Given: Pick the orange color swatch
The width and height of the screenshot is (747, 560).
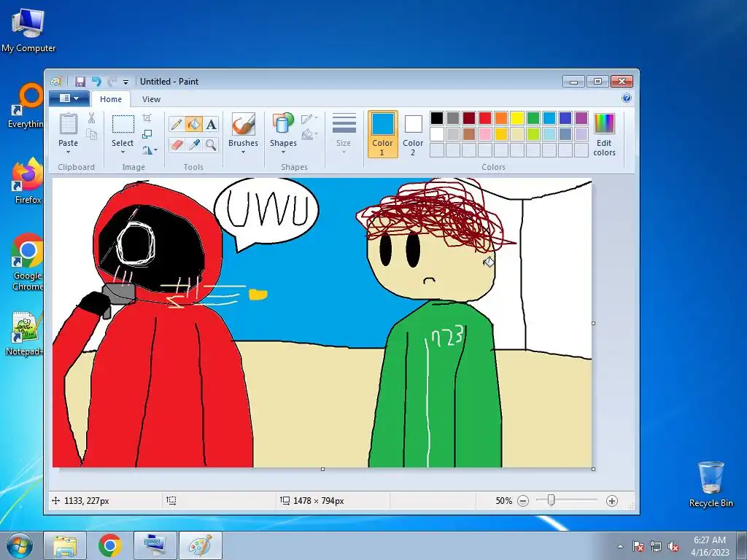Looking at the screenshot, I should coord(501,117).
